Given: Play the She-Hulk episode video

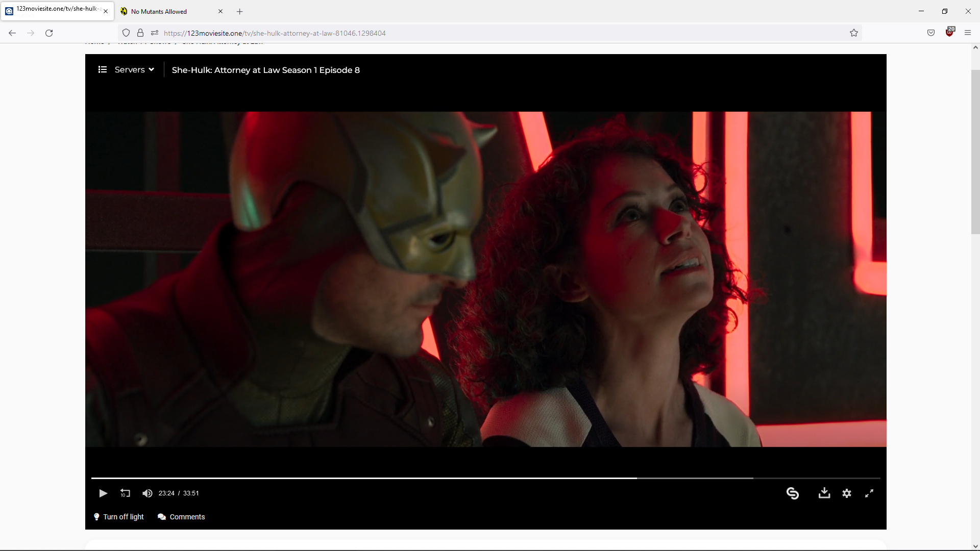Looking at the screenshot, I should pos(103,493).
